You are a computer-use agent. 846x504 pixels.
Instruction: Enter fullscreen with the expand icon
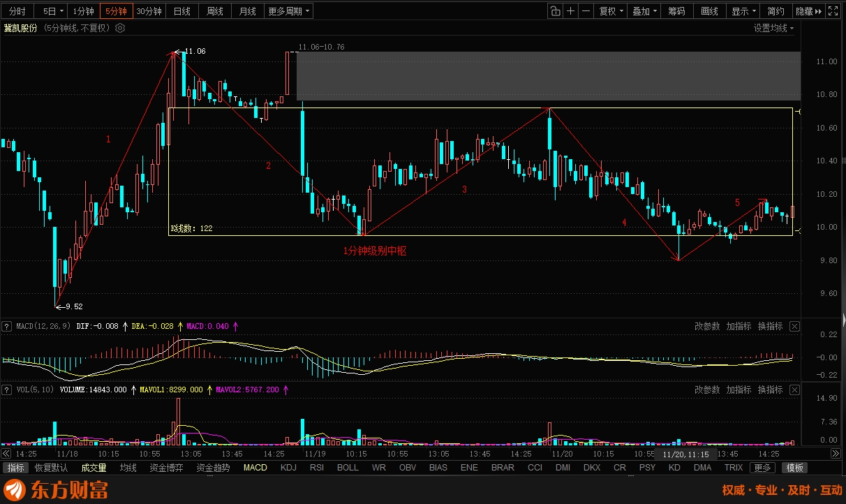pyautogui.click(x=832, y=11)
